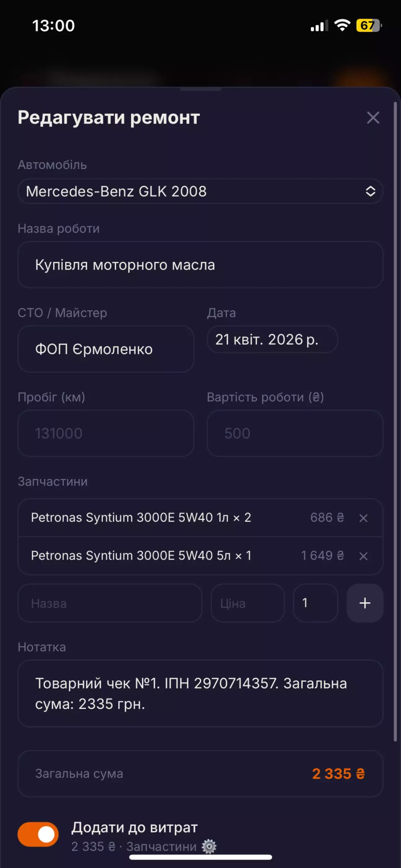Image resolution: width=401 pixels, height=868 pixels.
Task: Focus the Вартість роботи cost field
Action: pyautogui.click(x=295, y=433)
